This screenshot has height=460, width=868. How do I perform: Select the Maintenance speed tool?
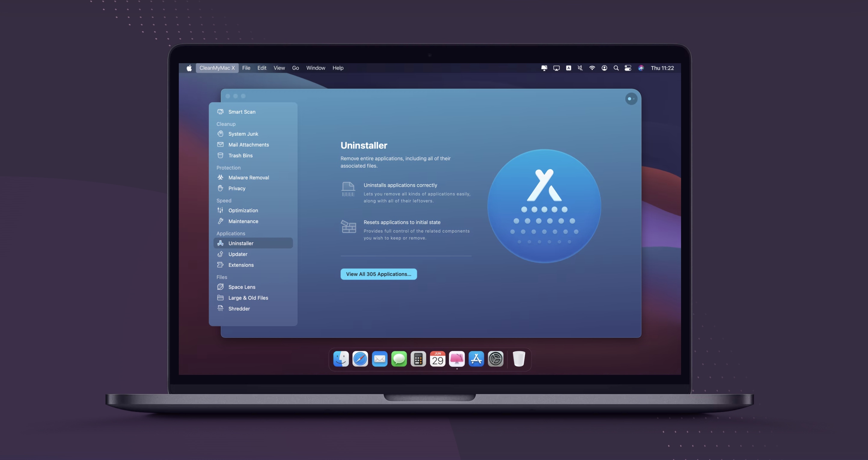click(x=243, y=221)
